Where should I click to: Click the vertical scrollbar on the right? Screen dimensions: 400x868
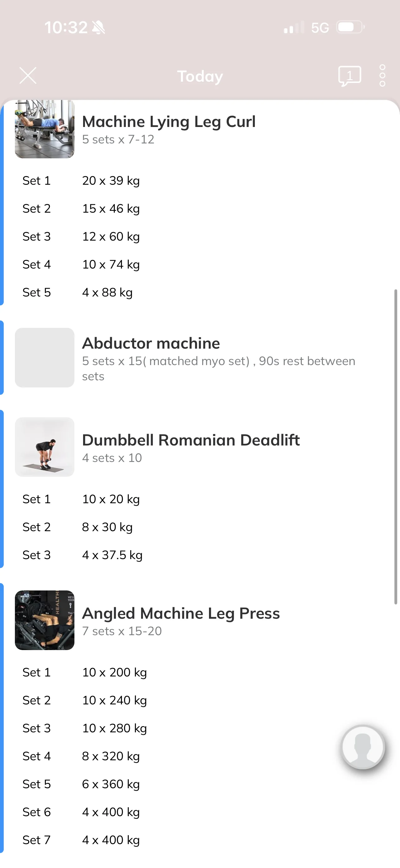click(396, 447)
